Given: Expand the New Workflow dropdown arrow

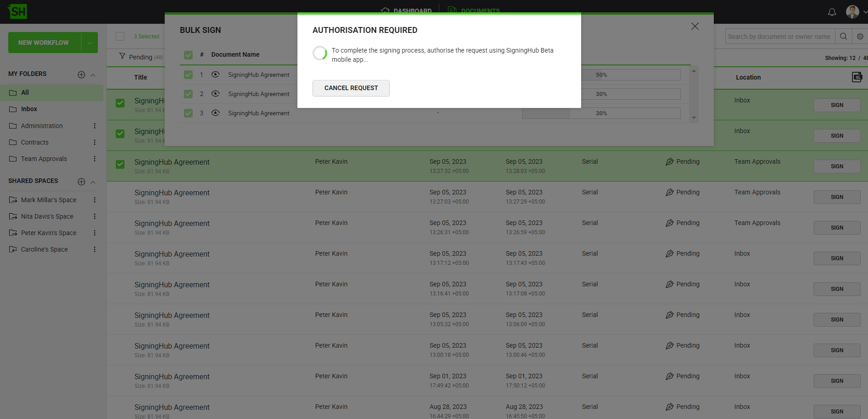Looking at the screenshot, I should [90, 43].
